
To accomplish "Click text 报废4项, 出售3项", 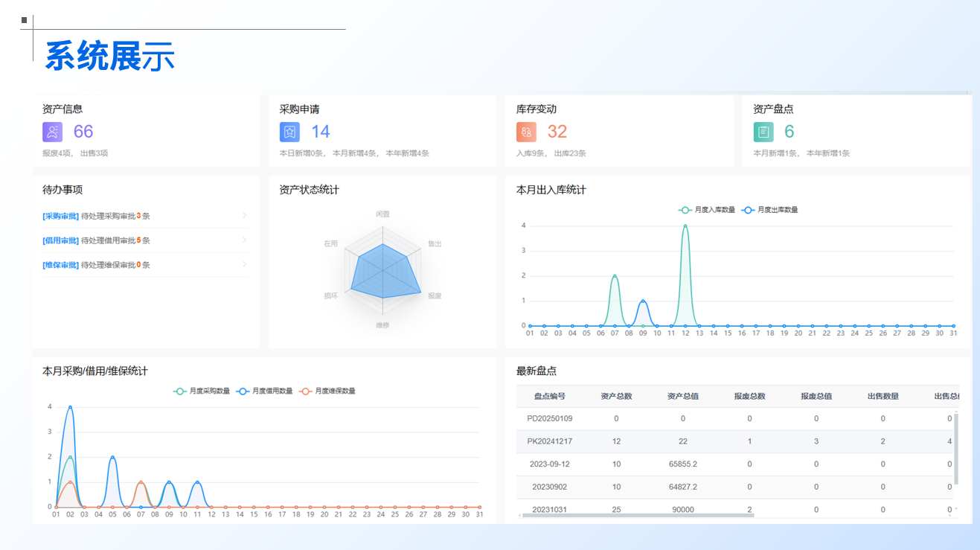I will pyautogui.click(x=75, y=153).
